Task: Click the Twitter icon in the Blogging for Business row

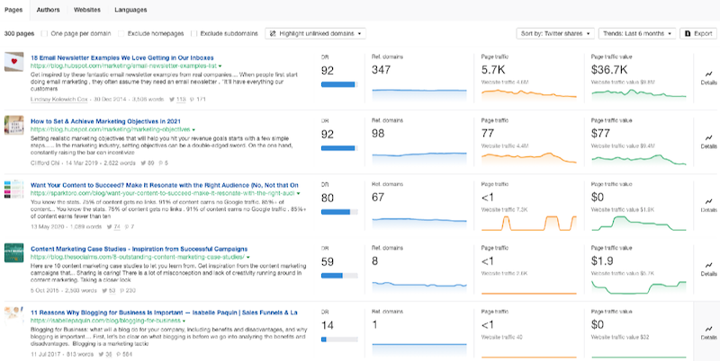Action: [101, 354]
